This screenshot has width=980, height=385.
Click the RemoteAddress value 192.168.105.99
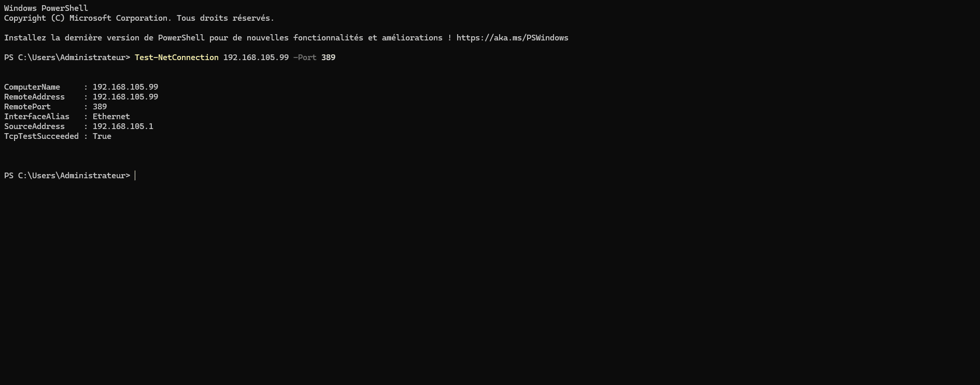(125, 97)
